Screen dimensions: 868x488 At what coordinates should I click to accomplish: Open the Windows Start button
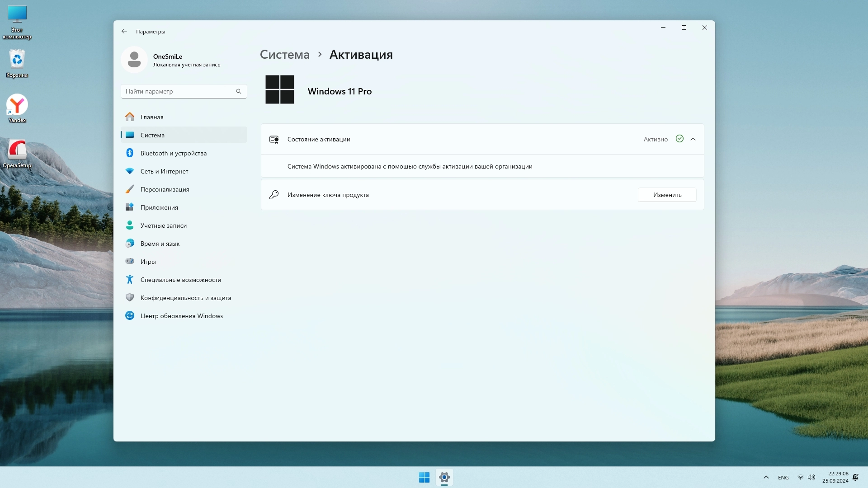(424, 477)
